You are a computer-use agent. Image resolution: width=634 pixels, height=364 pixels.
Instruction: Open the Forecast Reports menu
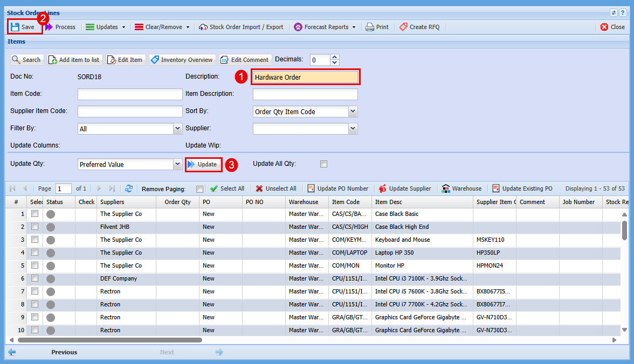pos(325,27)
